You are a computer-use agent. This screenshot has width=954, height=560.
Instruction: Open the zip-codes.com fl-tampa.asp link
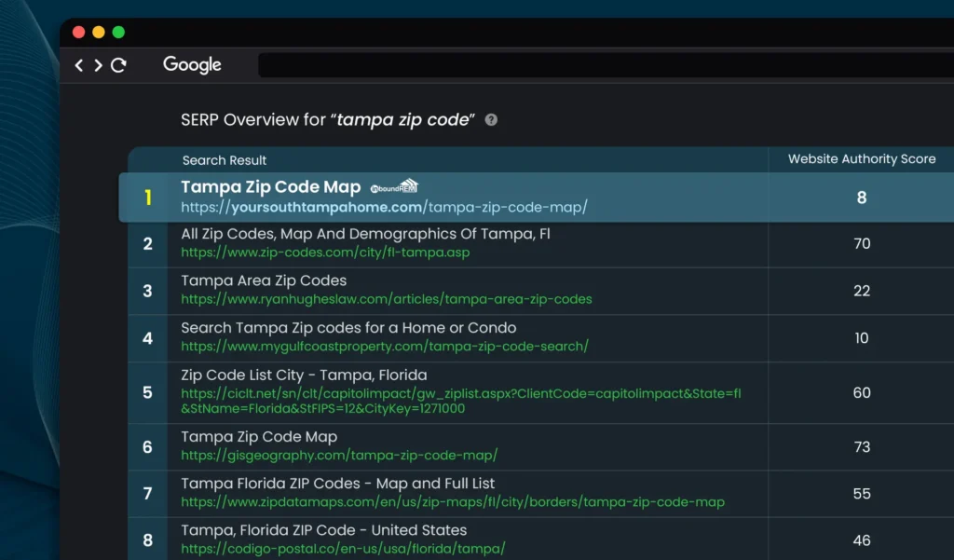tap(325, 252)
